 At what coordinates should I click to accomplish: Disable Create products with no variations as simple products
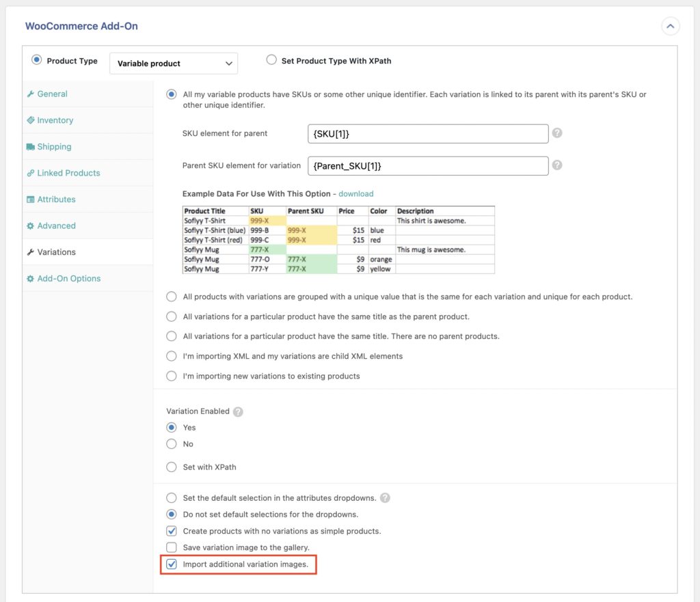[x=172, y=531]
